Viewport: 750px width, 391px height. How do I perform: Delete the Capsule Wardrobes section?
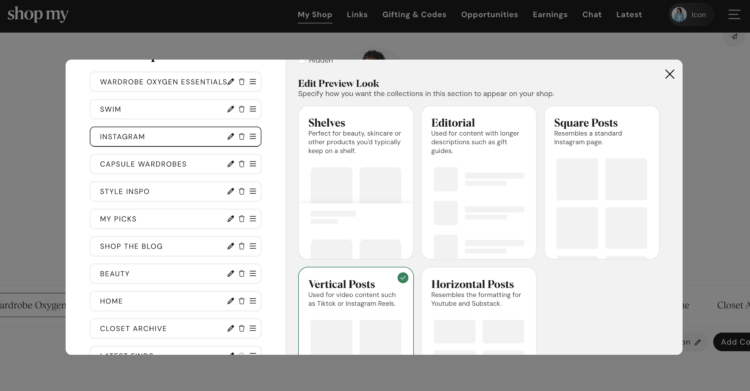pos(242,164)
